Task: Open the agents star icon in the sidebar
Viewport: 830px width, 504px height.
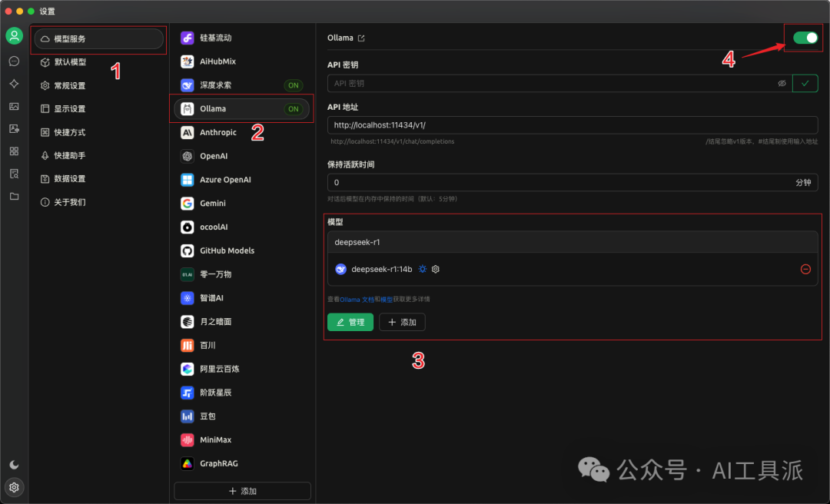Action: 15,84
